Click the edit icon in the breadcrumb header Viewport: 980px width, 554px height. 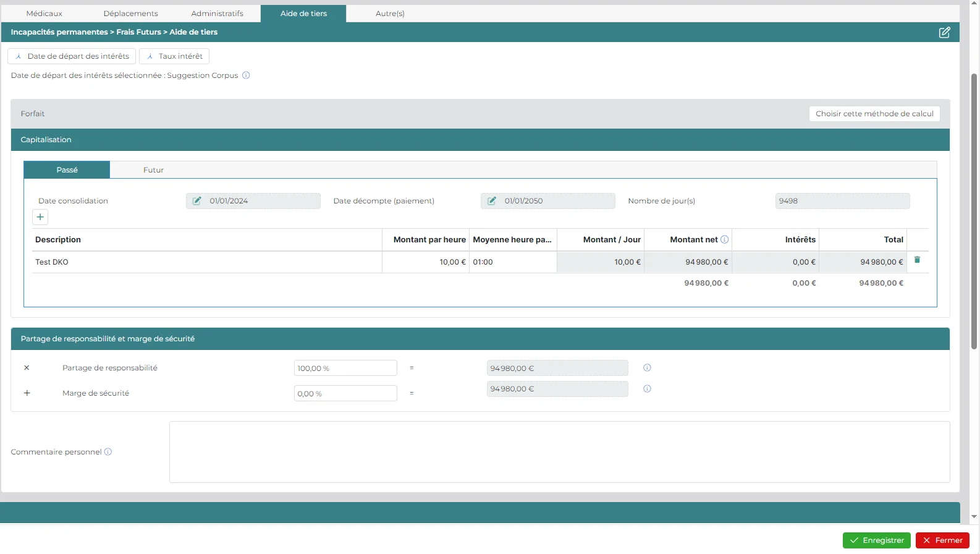coord(944,32)
